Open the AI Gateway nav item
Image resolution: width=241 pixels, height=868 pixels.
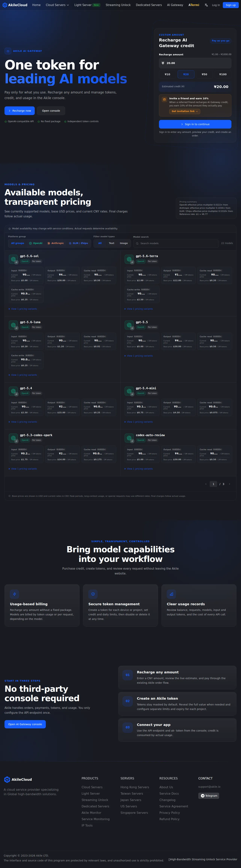175,5
